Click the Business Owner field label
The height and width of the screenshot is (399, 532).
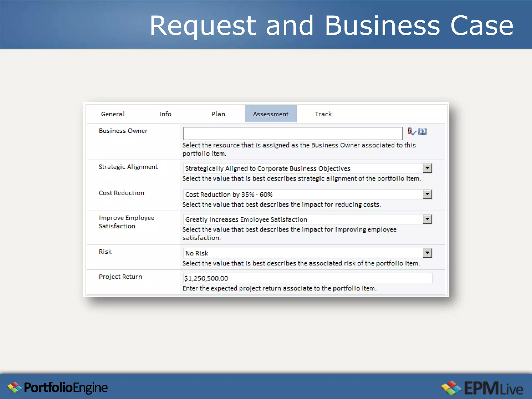(x=123, y=131)
